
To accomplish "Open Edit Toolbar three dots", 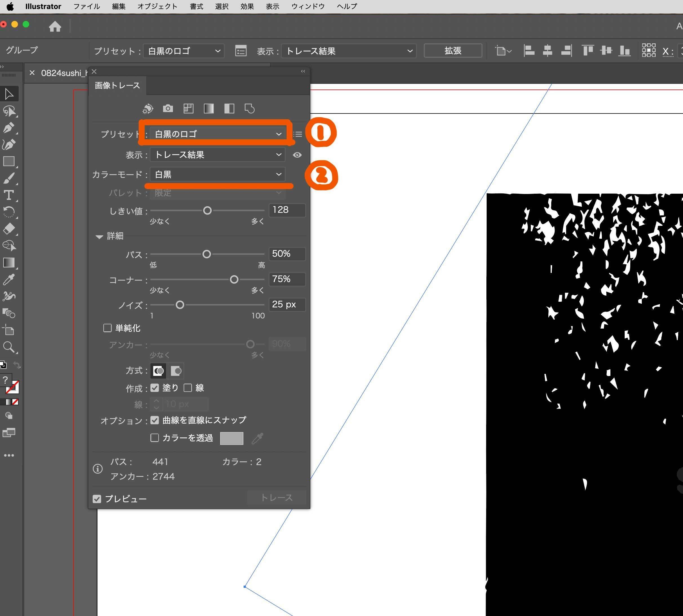I will point(9,455).
